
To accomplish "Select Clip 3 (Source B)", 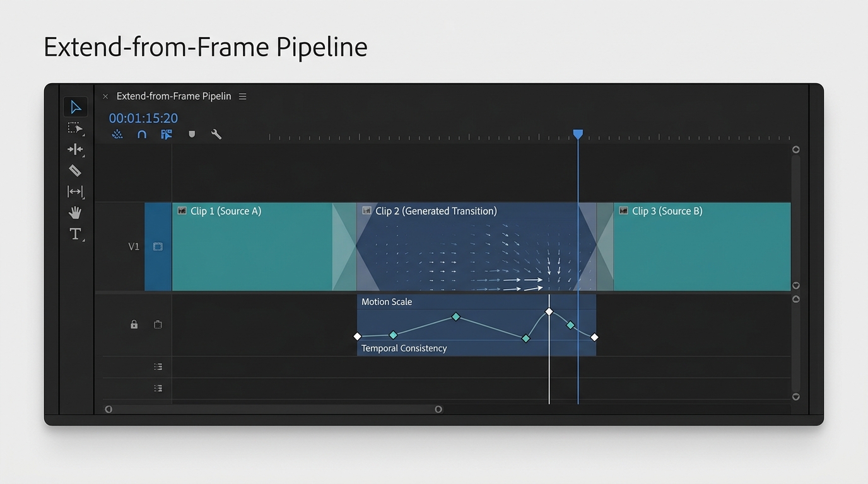I will pyautogui.click(x=702, y=246).
